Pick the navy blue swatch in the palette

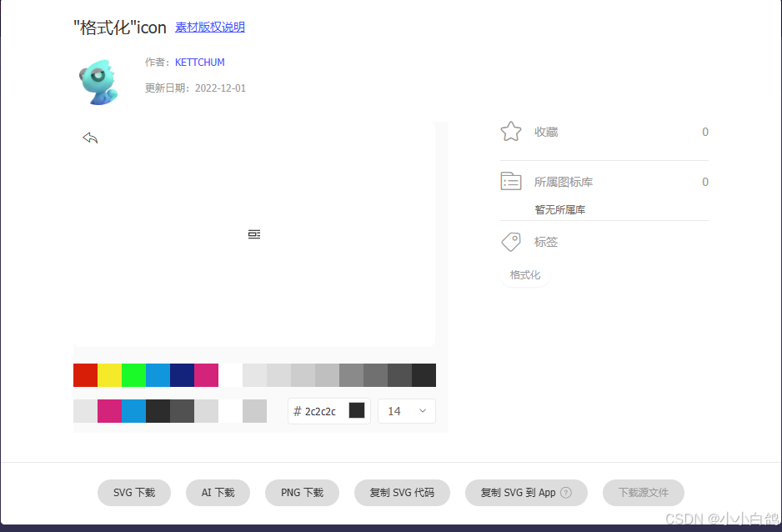click(182, 375)
